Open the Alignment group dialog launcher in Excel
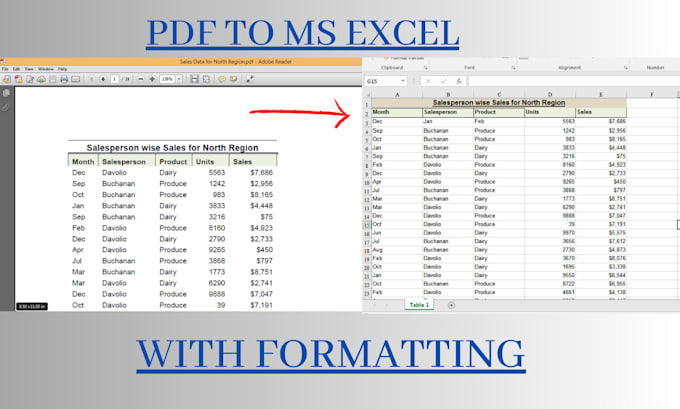The image size is (680, 409). 625,68
